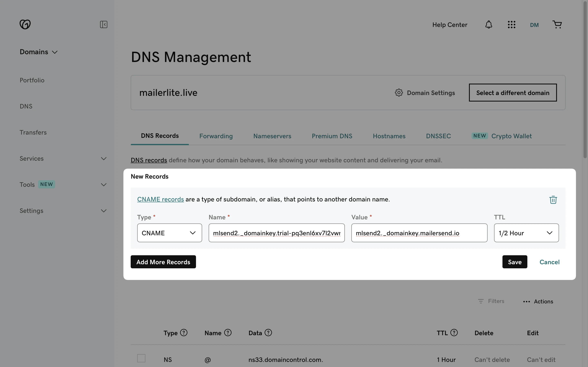Screen dimensions: 588x367
Task: Delete the new CNAME record (trash icon)
Action: click(x=553, y=200)
